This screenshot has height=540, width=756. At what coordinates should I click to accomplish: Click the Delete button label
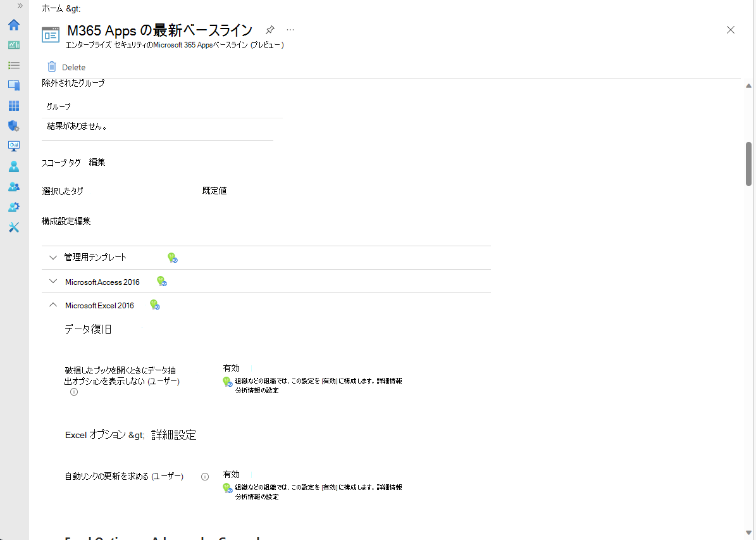(x=74, y=68)
